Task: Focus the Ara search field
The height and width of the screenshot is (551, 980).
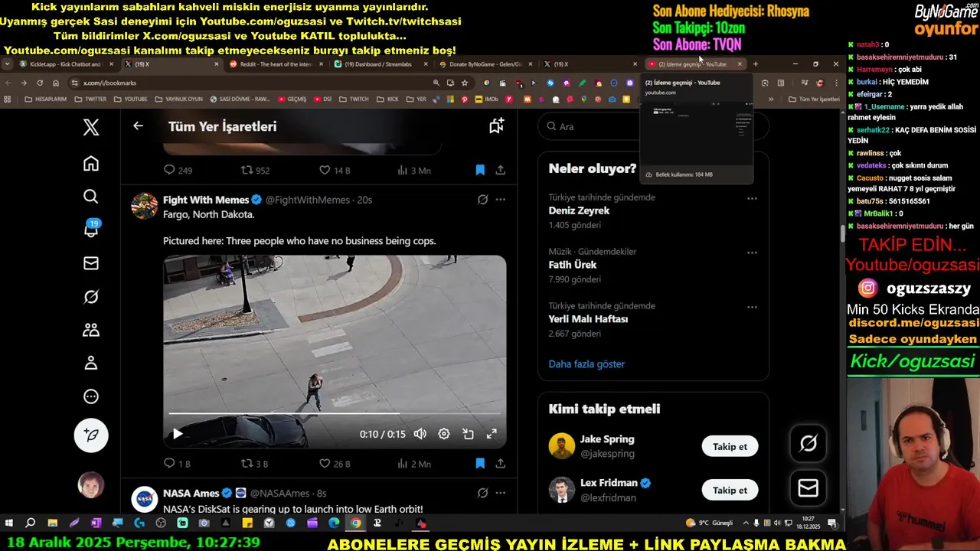Action: [x=653, y=126]
